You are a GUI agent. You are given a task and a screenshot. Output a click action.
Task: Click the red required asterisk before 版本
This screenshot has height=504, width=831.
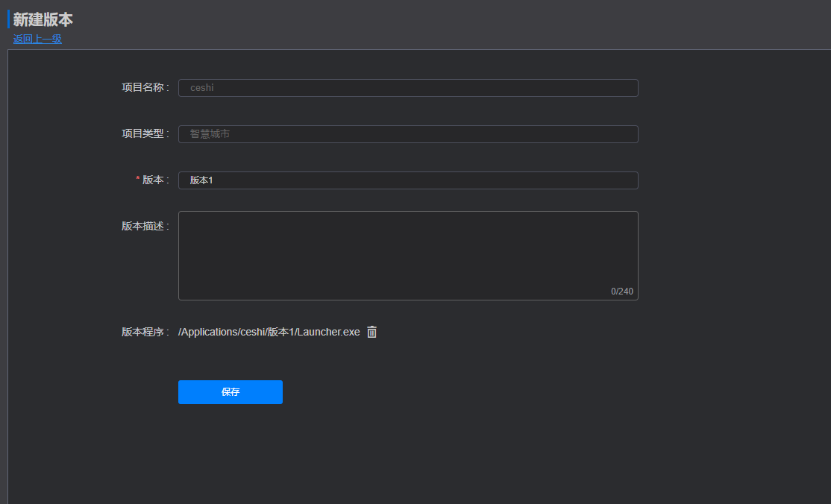coord(137,180)
